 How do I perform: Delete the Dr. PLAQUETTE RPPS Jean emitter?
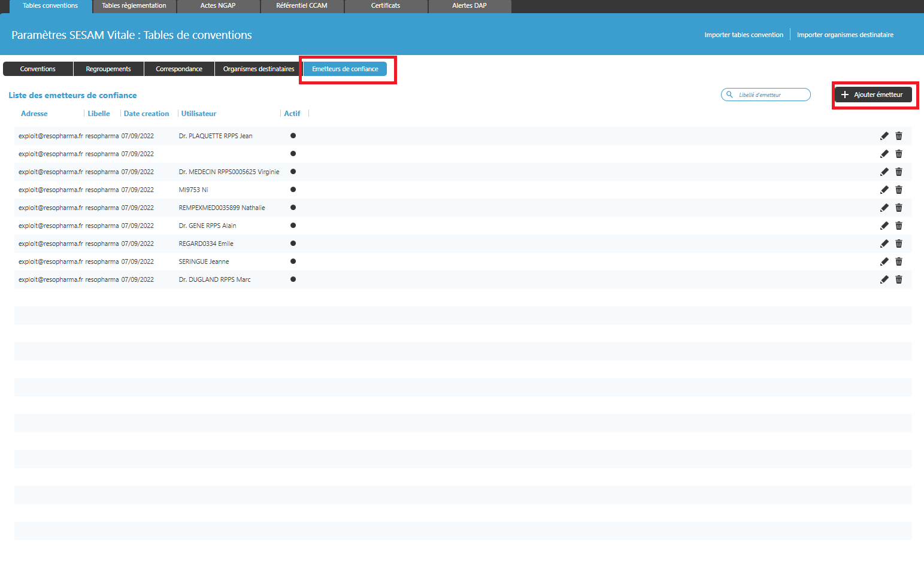pos(898,136)
